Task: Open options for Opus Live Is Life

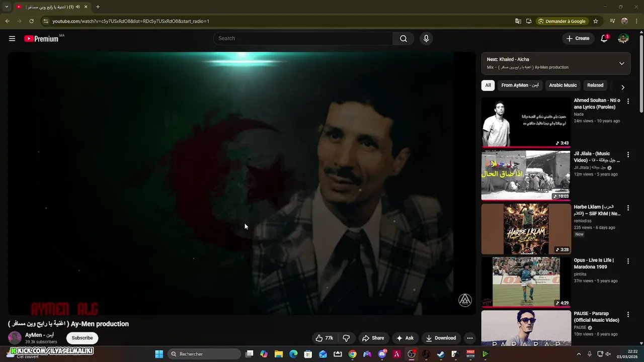Action: (x=628, y=261)
